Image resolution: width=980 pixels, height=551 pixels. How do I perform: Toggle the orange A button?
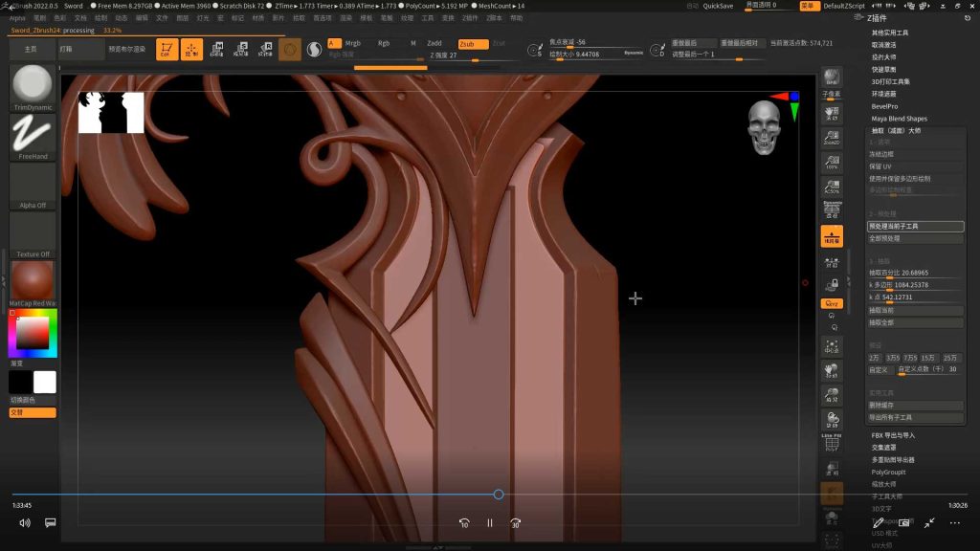(334, 43)
